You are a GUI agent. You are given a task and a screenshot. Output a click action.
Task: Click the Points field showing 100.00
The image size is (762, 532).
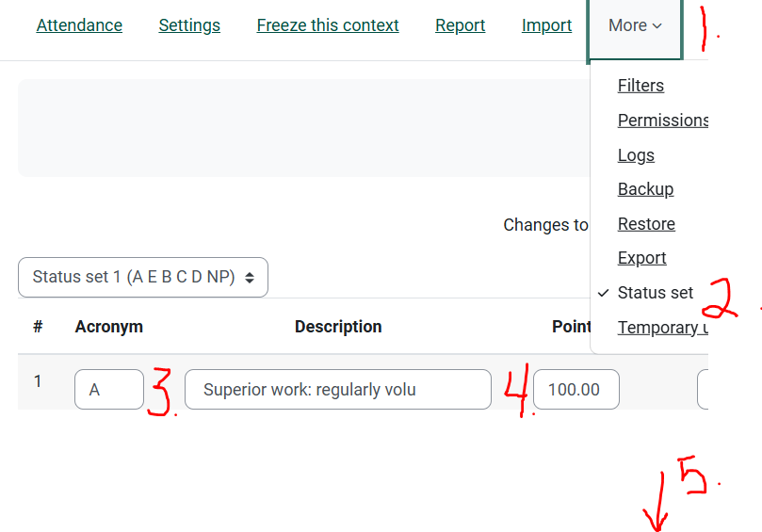pyautogui.click(x=576, y=390)
